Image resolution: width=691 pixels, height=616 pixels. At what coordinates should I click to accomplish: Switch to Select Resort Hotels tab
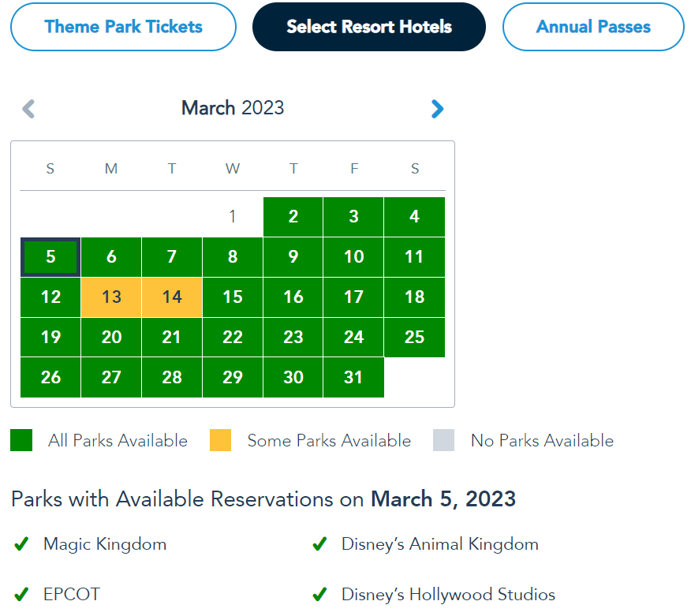[369, 27]
